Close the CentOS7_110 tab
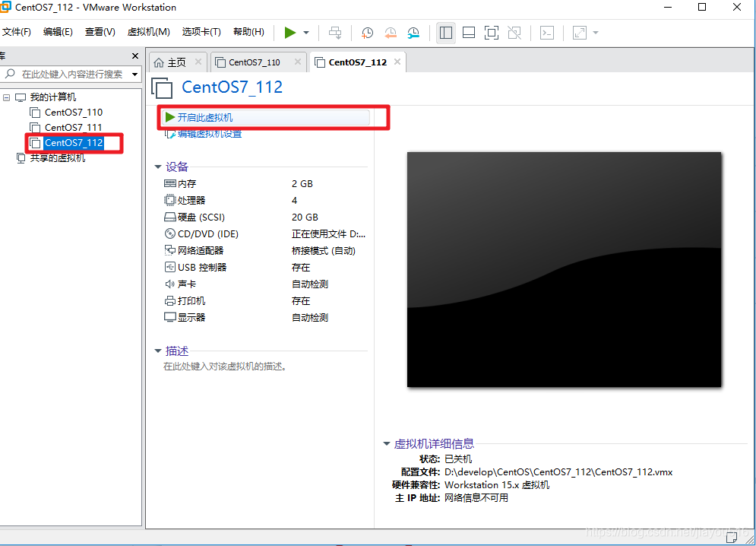 point(298,62)
